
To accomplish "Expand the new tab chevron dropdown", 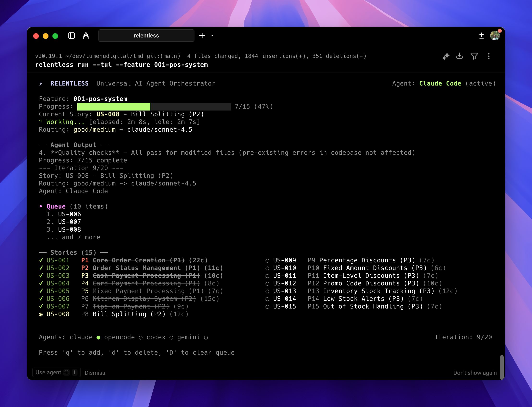I will (x=212, y=36).
